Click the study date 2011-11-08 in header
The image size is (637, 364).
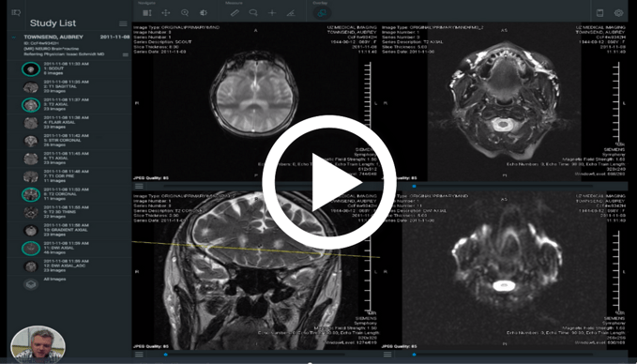pos(115,37)
